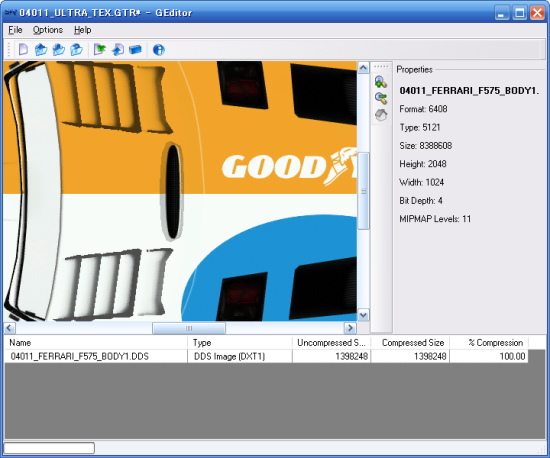Click the New file icon in the toolbar

click(23, 49)
